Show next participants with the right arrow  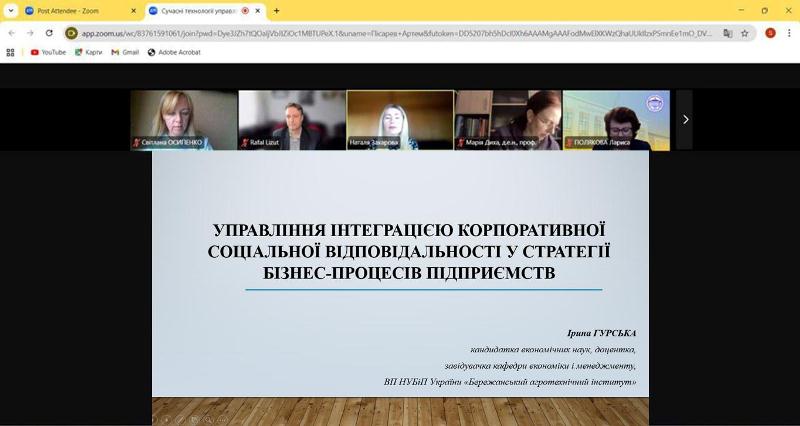(x=685, y=119)
